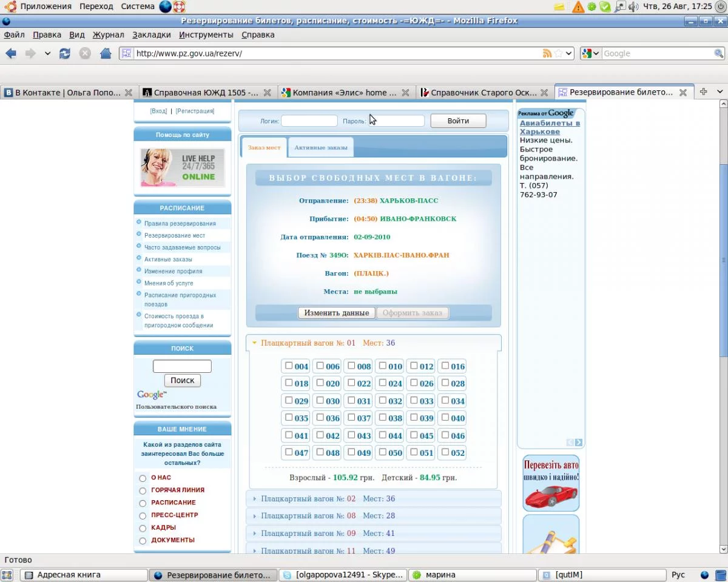Click the green shield tray icon
Image resolution: width=728 pixels, height=582 pixels.
pyautogui.click(x=605, y=7)
